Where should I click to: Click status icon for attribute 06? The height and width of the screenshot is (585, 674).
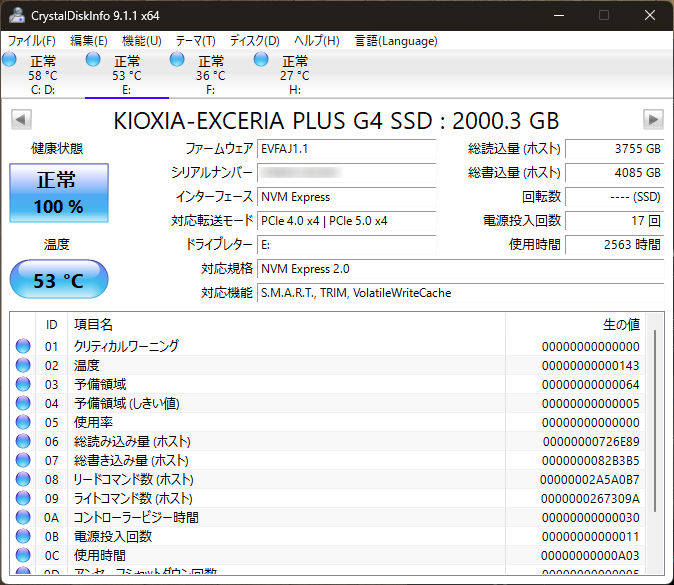point(23,441)
